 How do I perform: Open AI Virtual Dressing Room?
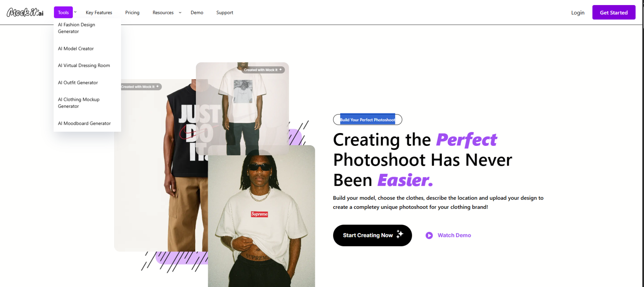tap(84, 65)
